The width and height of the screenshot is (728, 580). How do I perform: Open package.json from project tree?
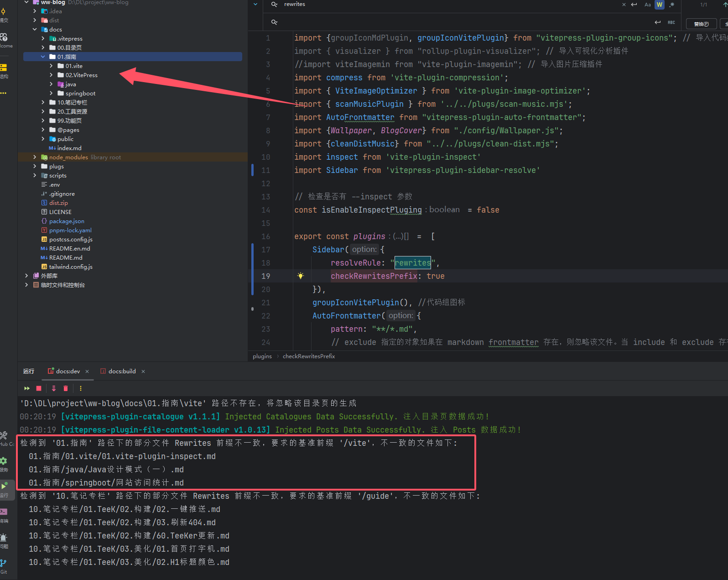[x=67, y=221]
